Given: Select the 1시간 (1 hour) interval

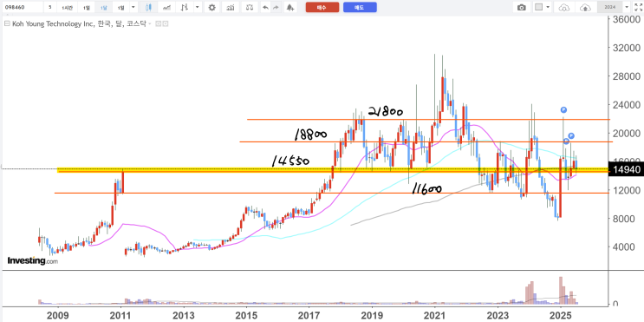Looking at the screenshot, I should 68,7.
